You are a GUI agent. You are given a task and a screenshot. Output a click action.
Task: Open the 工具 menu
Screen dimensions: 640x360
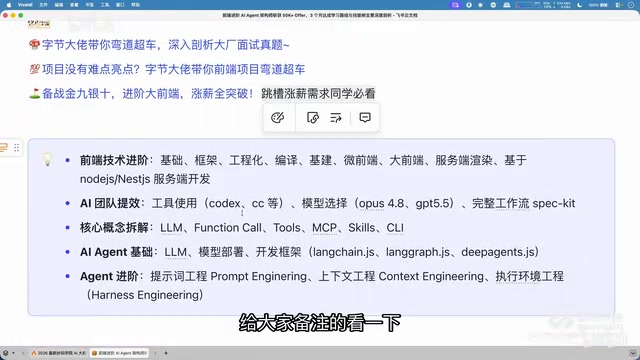tap(105, 5)
